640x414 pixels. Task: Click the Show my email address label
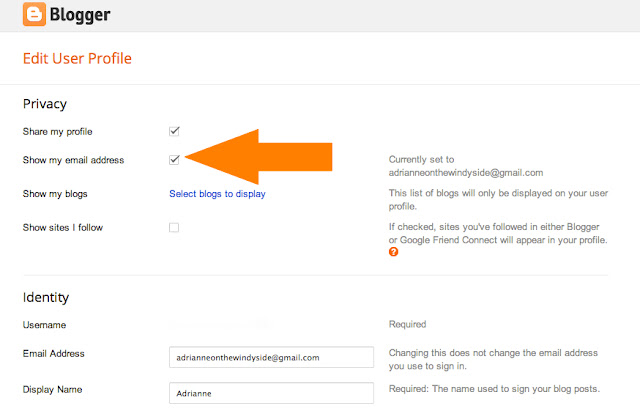point(73,160)
